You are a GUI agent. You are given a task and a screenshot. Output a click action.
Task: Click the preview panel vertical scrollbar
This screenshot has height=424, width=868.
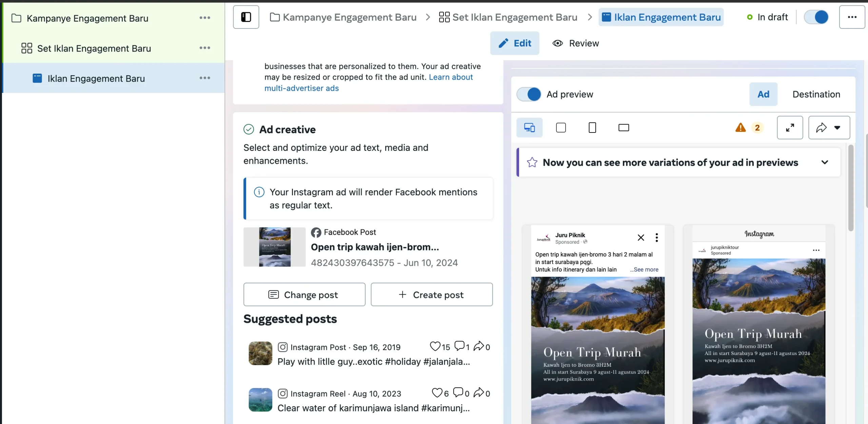point(850,188)
